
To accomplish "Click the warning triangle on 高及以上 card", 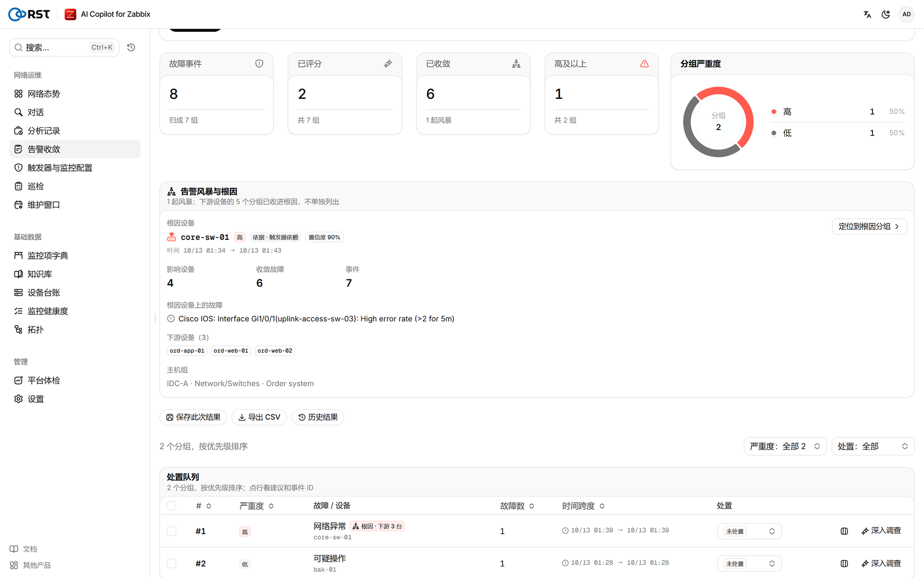I will 644,64.
